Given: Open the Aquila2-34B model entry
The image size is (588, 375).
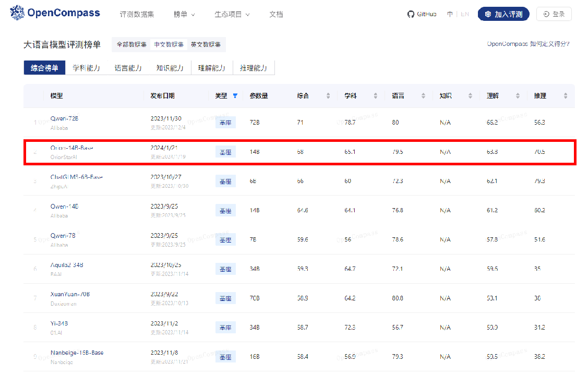Looking at the screenshot, I should (67, 265).
